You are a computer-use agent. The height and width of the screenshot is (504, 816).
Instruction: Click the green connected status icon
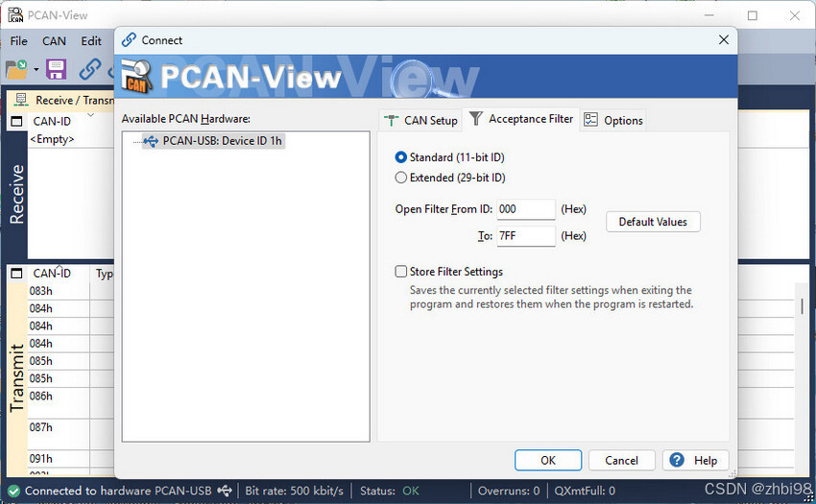tap(14, 491)
